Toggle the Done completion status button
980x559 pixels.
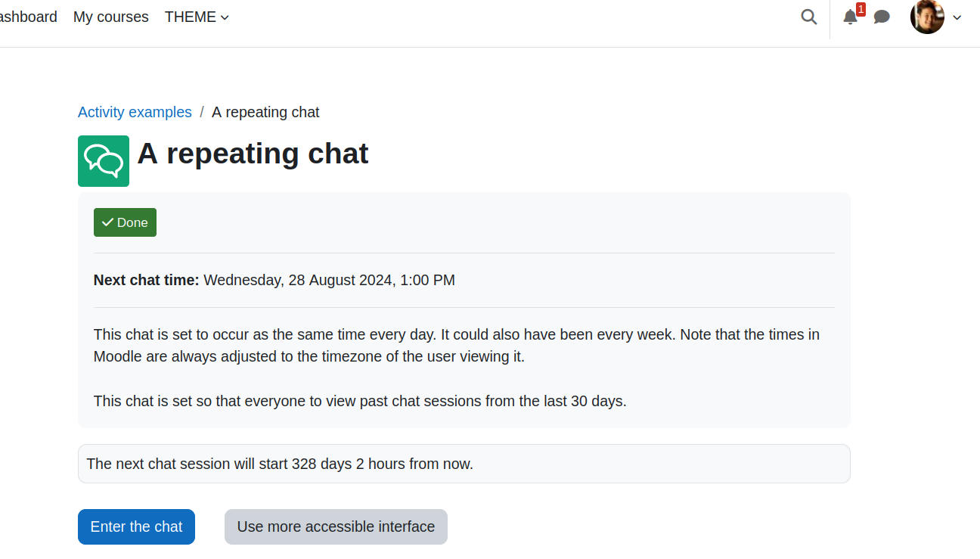click(x=125, y=222)
